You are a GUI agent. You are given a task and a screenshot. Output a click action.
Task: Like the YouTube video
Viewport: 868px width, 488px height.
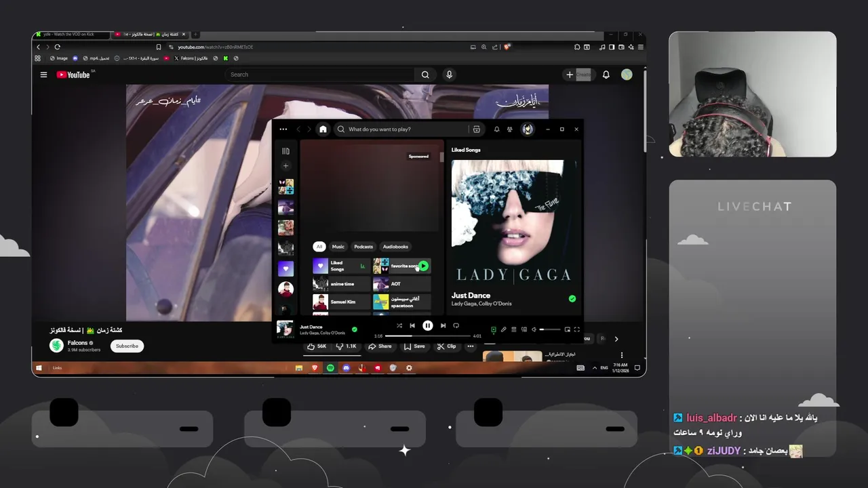pyautogui.click(x=317, y=346)
